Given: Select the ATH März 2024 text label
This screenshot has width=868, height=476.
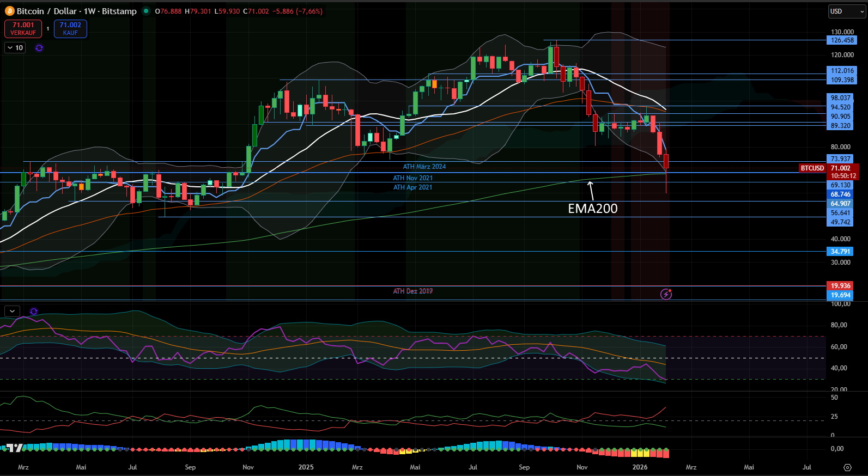Looking at the screenshot, I should [x=424, y=167].
